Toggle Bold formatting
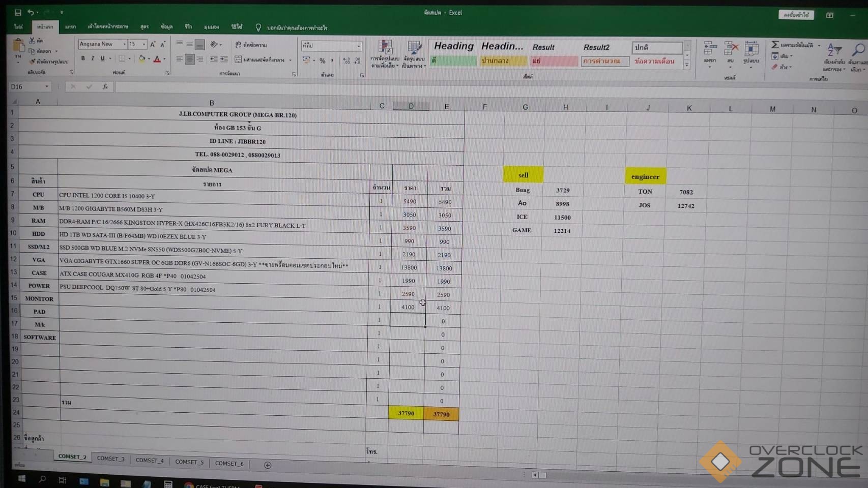 pyautogui.click(x=83, y=58)
